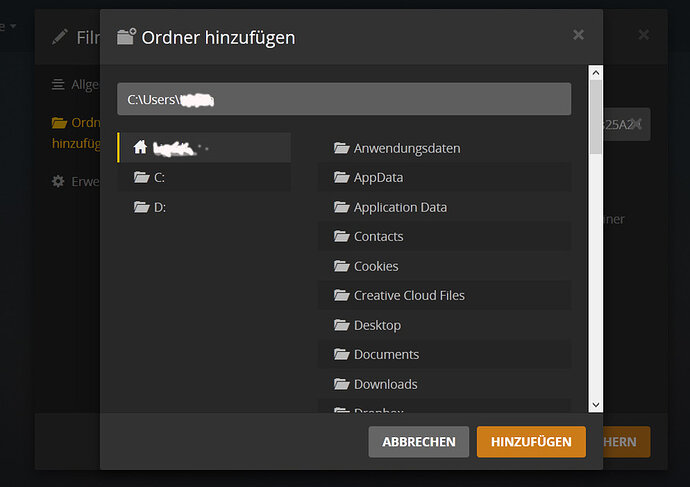The image size is (690, 487).
Task: Switch to the Allgemein settings tab
Action: coord(75,84)
